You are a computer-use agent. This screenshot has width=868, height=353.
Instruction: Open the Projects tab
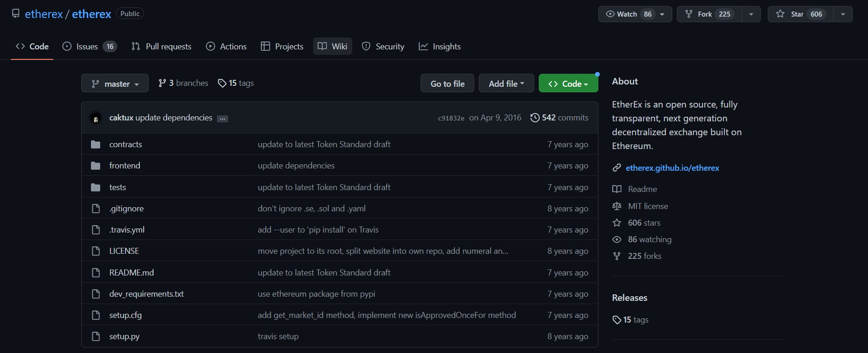tap(282, 46)
